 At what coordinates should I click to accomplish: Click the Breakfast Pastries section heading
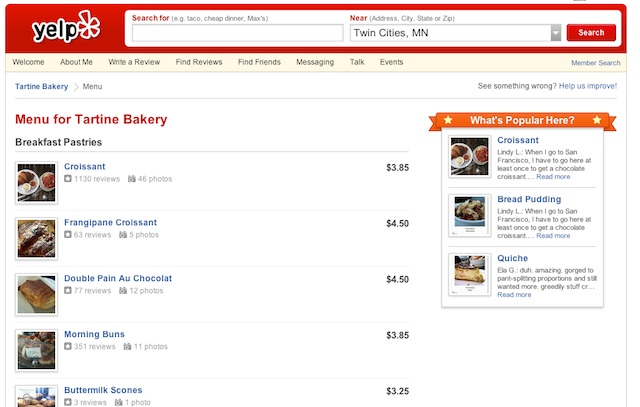pos(58,142)
